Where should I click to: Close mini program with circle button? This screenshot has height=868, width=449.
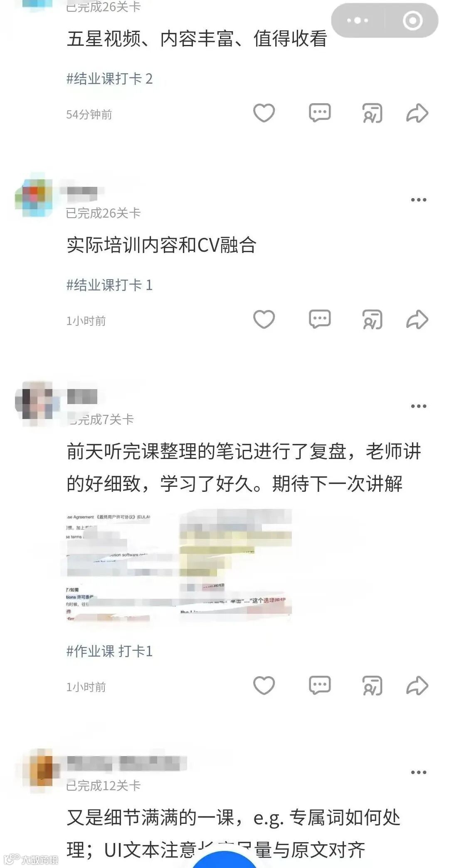pyautogui.click(x=412, y=20)
